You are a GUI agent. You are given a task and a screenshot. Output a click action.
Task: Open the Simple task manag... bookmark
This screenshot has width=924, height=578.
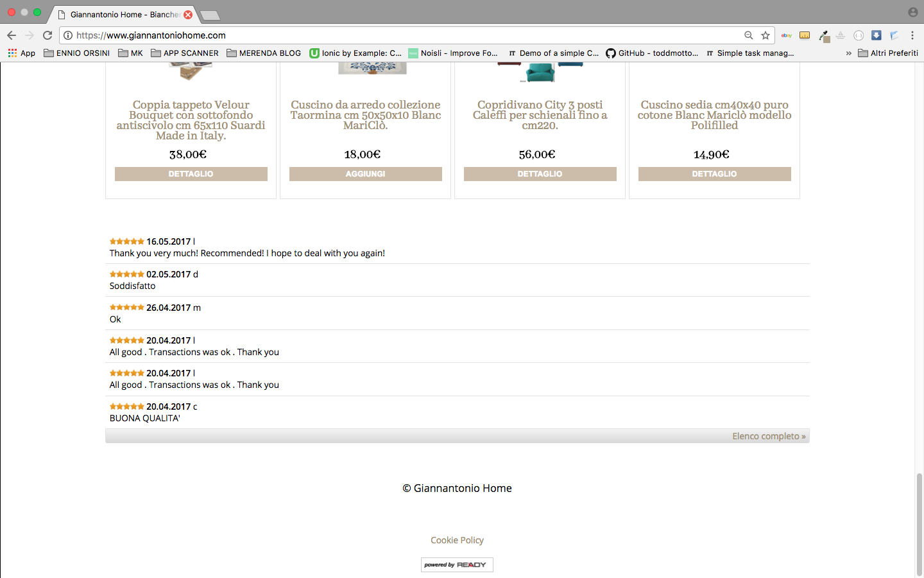pyautogui.click(x=749, y=53)
